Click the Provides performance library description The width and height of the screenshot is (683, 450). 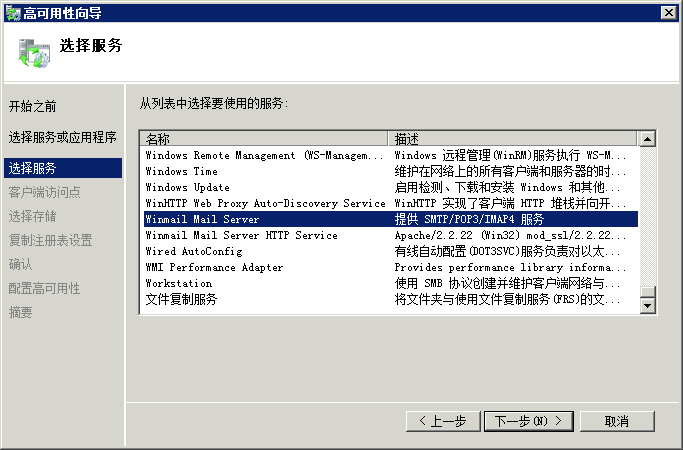[x=510, y=267]
